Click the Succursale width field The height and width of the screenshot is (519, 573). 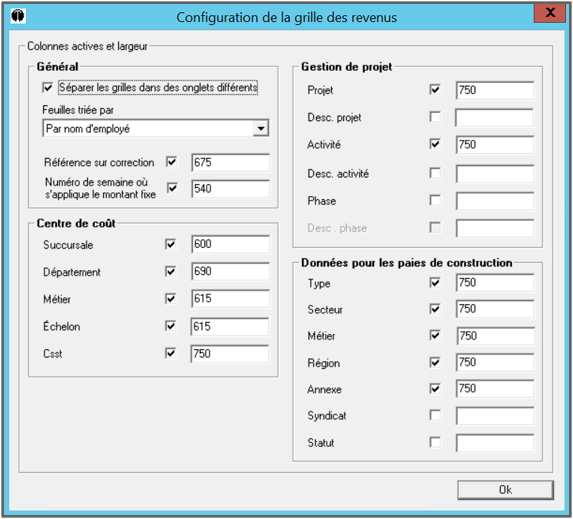(230, 244)
